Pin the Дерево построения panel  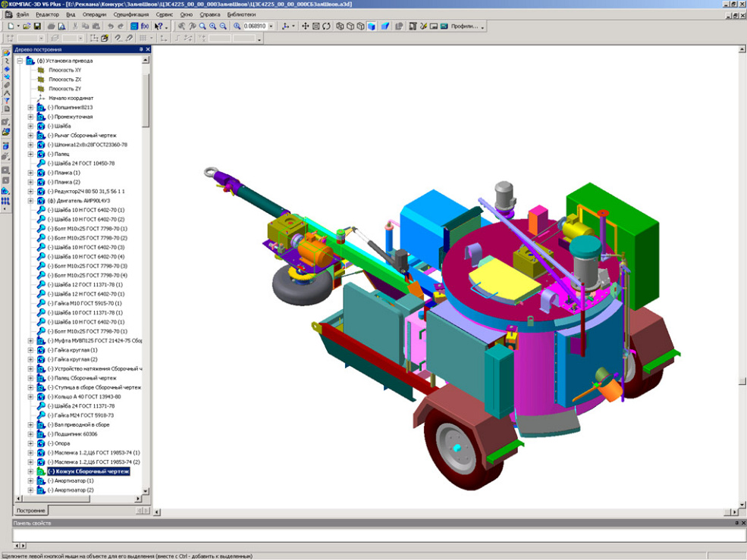(x=141, y=49)
